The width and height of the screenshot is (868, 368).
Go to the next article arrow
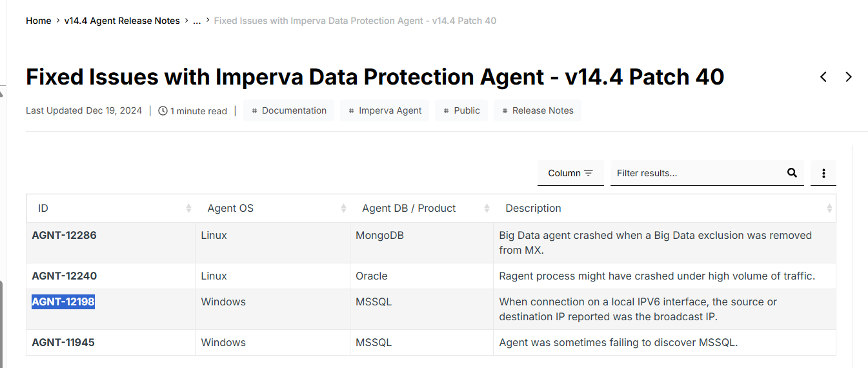coord(849,77)
